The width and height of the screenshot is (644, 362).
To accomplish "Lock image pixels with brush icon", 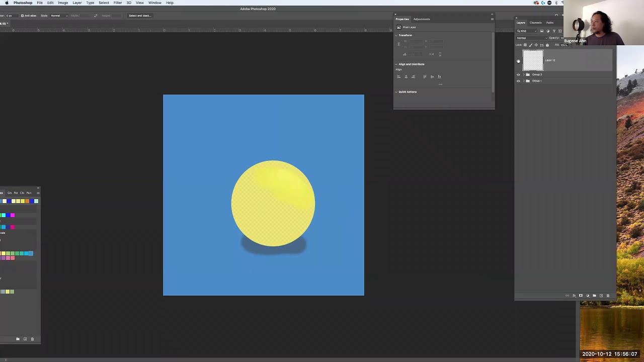I will pyautogui.click(x=531, y=45).
